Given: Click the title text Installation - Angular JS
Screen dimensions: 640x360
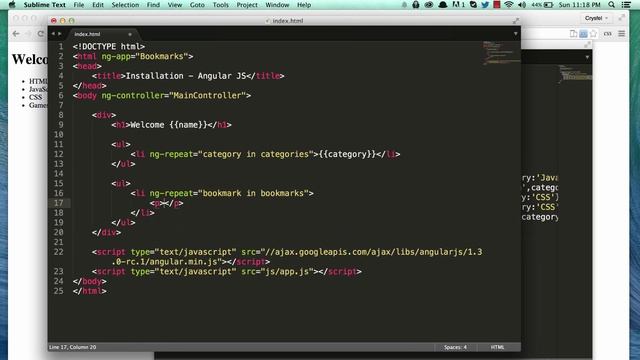Looking at the screenshot, I should (x=186, y=76).
